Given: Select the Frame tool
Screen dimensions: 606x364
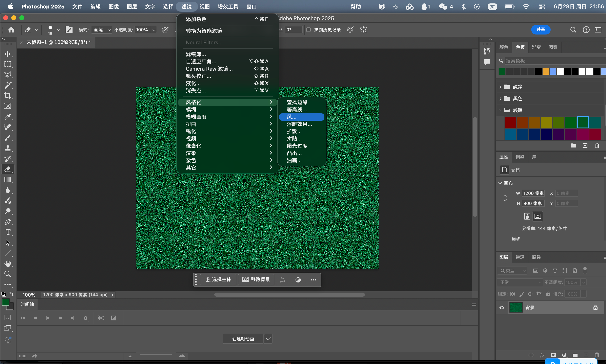Looking at the screenshot, I should tap(8, 106).
